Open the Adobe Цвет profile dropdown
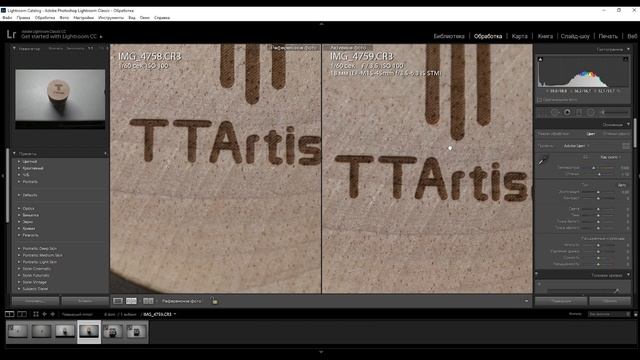This screenshot has width=640, height=360. [x=576, y=146]
